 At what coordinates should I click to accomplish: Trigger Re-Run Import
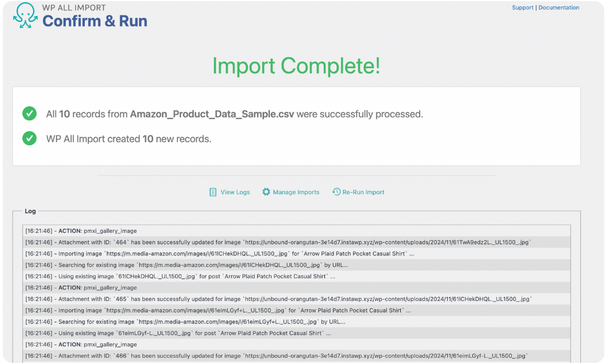tap(362, 191)
